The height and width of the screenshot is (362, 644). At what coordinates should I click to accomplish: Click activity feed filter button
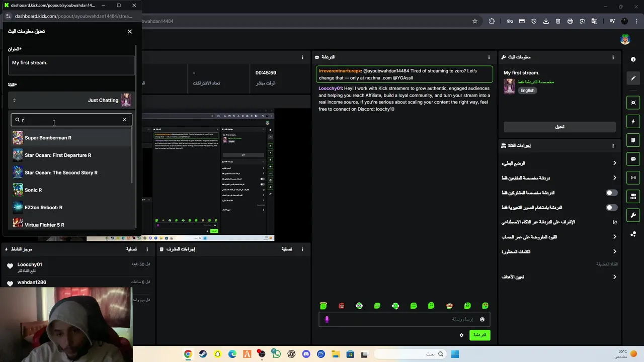pos(131,249)
